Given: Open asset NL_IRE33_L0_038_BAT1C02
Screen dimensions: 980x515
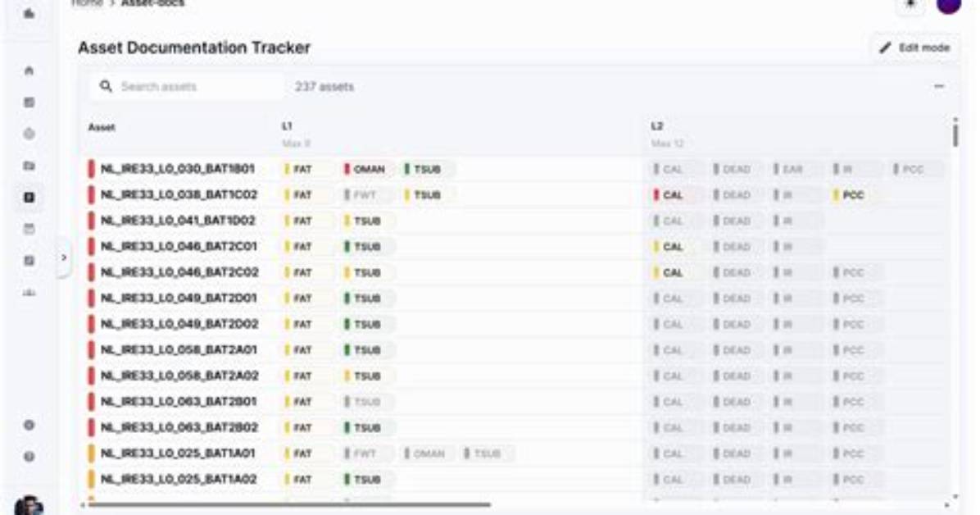Looking at the screenshot, I should click(x=179, y=194).
